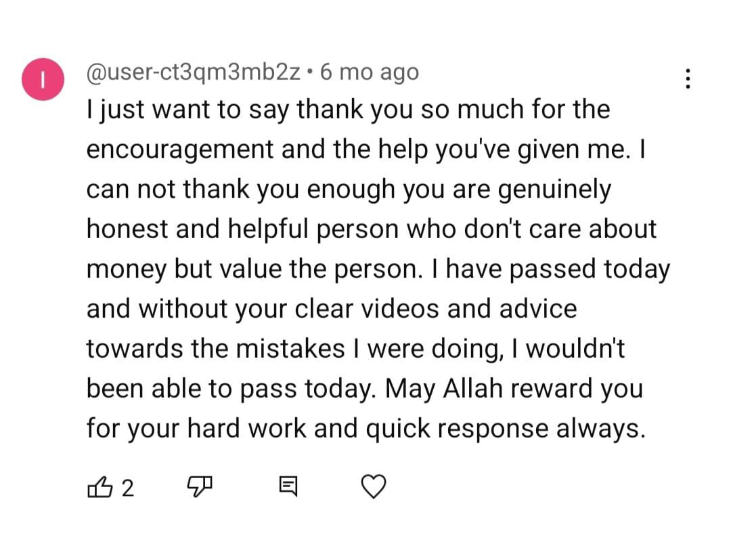Click the like count "2"
The image size is (731, 560).
click(128, 488)
